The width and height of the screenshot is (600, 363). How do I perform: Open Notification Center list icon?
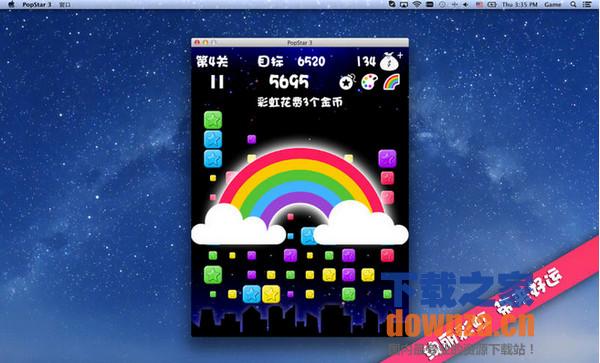click(x=587, y=5)
